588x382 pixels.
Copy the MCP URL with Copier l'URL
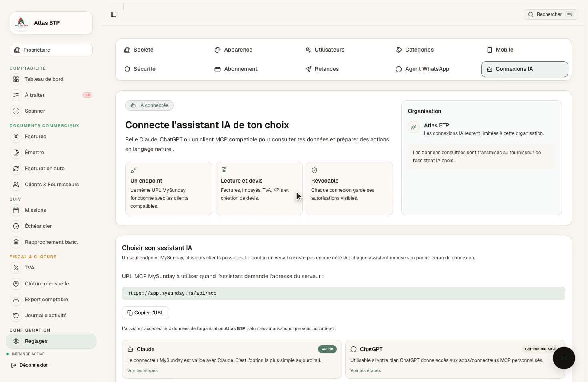pyautogui.click(x=146, y=313)
